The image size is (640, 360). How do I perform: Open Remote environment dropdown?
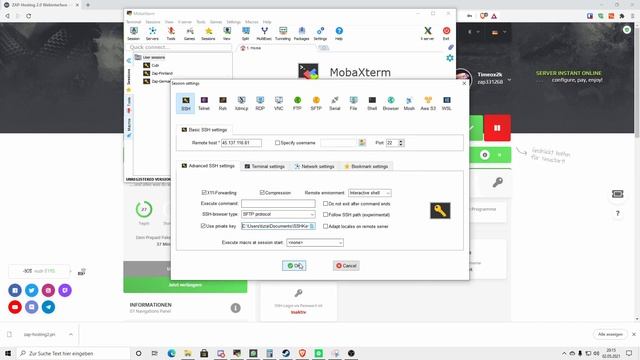(x=370, y=193)
